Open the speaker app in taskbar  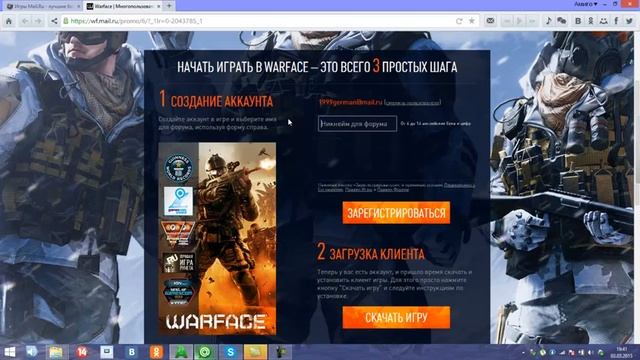pyautogui.click(x=31, y=352)
